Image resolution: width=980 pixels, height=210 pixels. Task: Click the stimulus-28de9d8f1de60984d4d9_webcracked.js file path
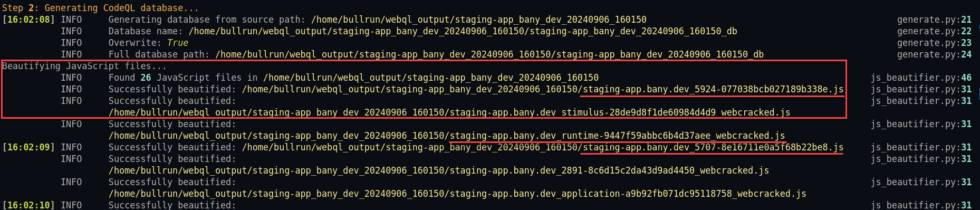pos(449,112)
